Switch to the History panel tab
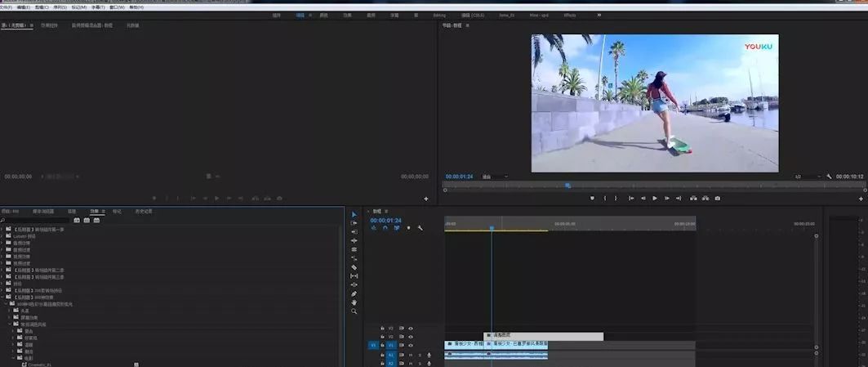This screenshot has width=868, height=367. point(144,211)
